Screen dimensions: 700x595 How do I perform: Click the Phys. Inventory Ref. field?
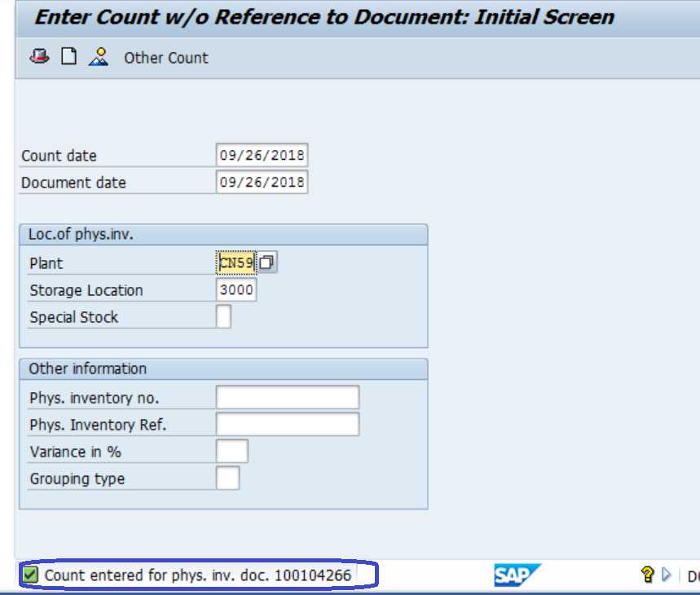pyautogui.click(x=288, y=424)
